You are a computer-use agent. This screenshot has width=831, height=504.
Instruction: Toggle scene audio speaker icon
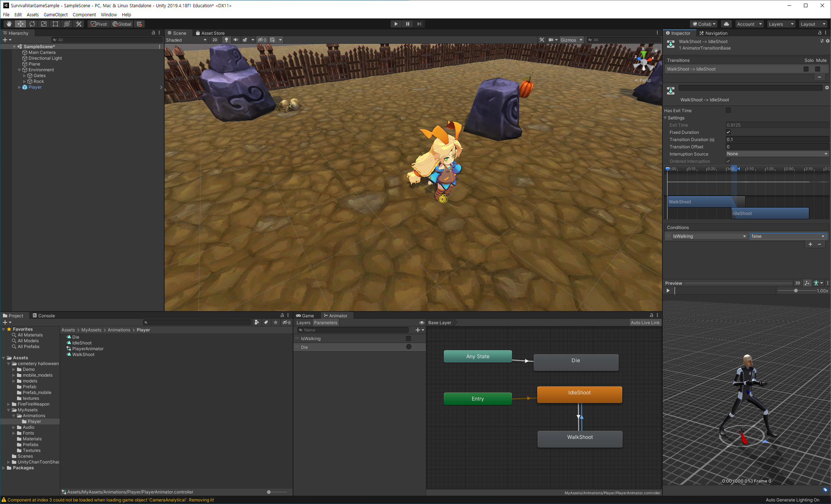236,40
